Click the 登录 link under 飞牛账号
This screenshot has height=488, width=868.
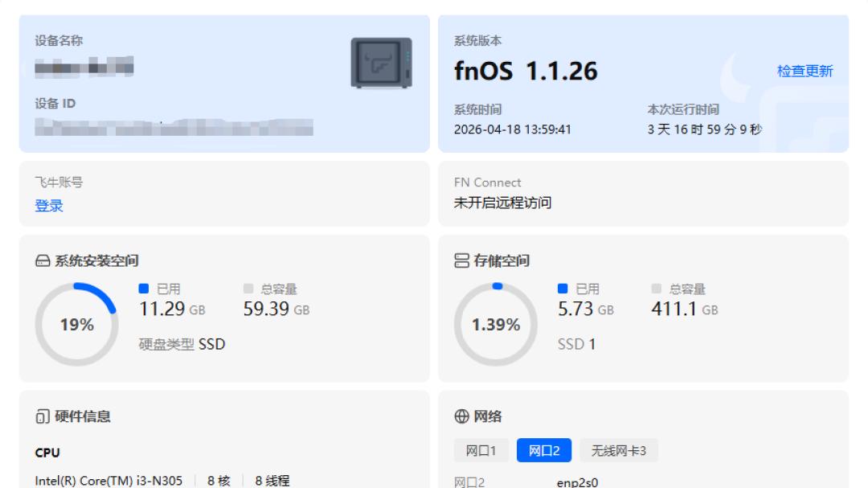[49, 206]
